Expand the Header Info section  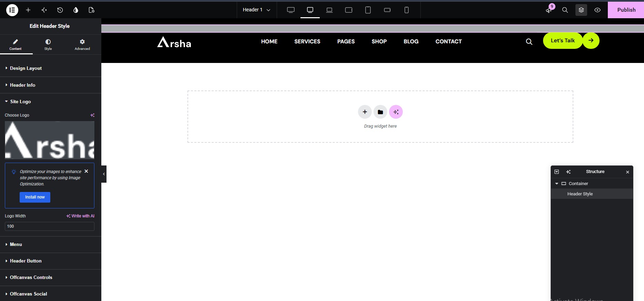click(51, 85)
